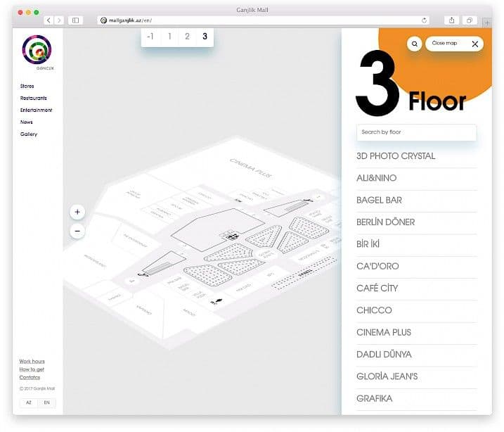
Task: Click the Safari address bar
Action: [263, 20]
